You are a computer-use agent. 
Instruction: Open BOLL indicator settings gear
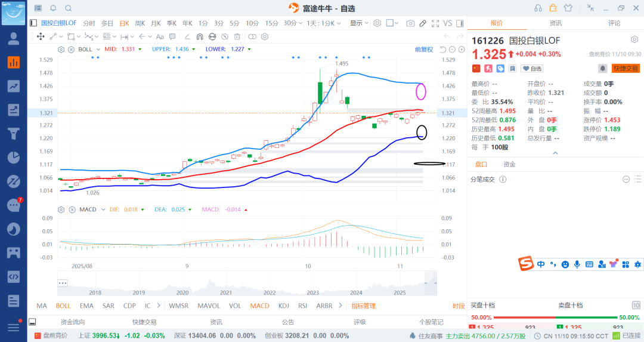(x=61, y=50)
